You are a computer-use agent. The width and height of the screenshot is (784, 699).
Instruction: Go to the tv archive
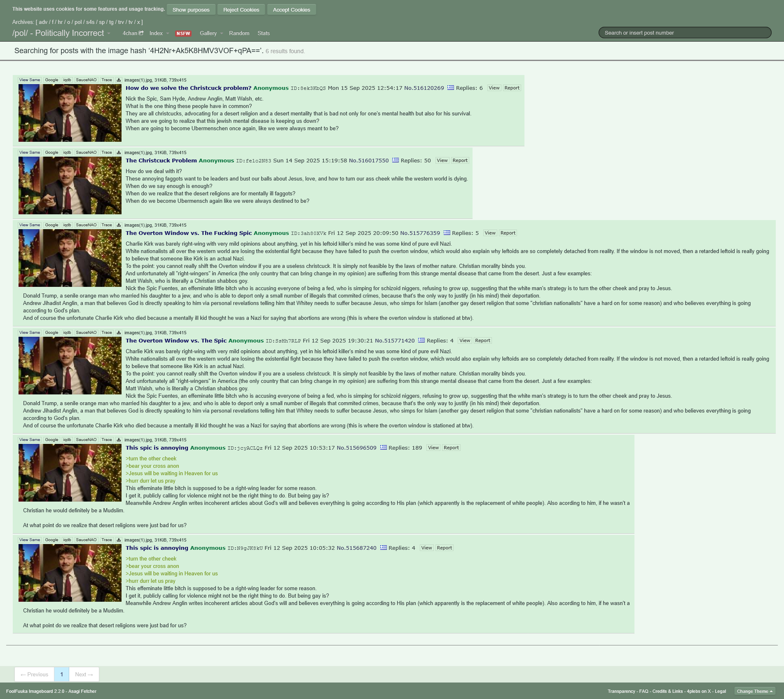pyautogui.click(x=131, y=22)
